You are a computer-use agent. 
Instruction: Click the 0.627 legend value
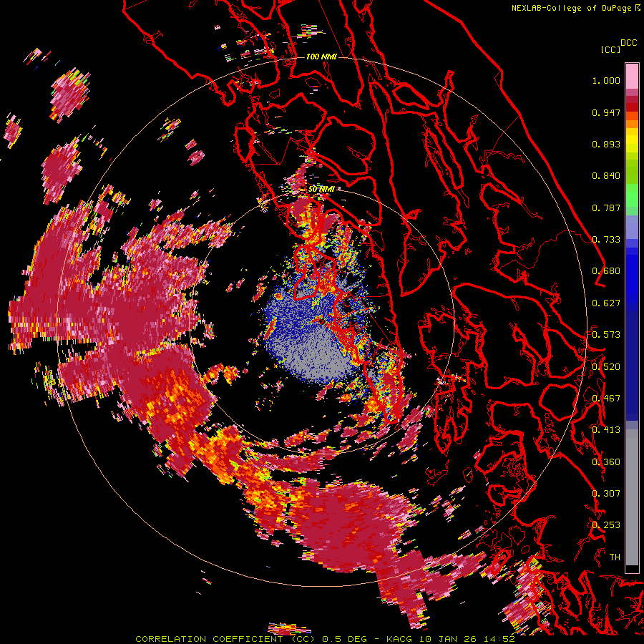click(x=606, y=303)
